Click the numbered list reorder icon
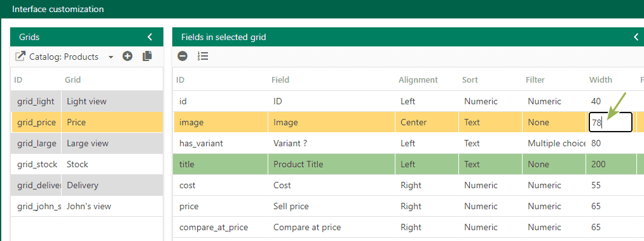This screenshot has width=644, height=241. [x=203, y=56]
